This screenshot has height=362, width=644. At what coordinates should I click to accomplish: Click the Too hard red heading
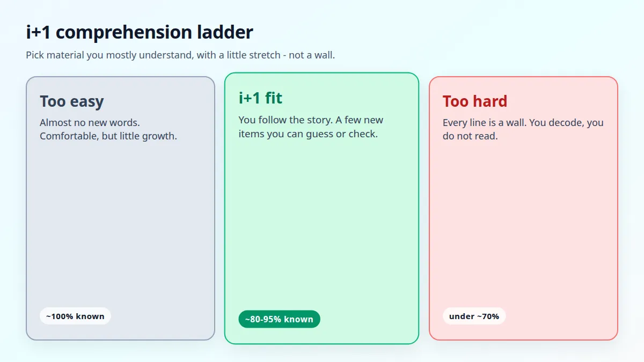475,101
